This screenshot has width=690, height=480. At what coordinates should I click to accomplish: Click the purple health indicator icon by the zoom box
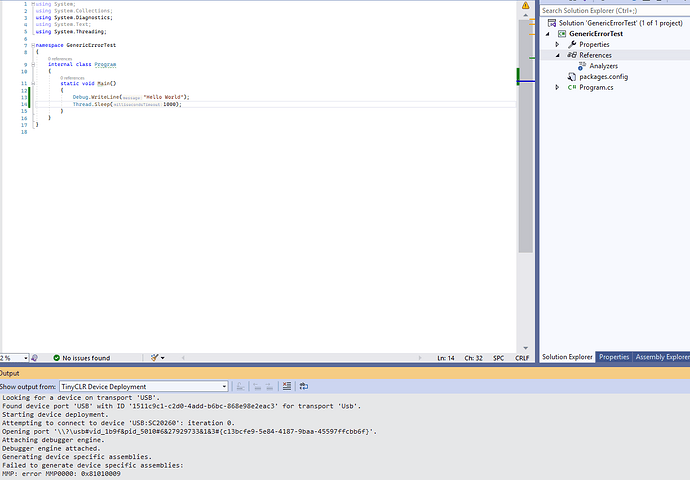pos(34,358)
